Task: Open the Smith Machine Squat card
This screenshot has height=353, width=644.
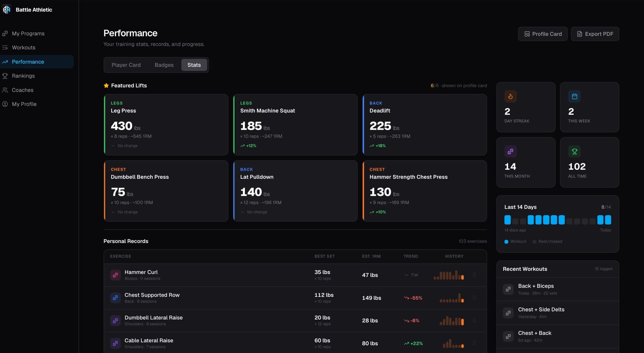Action: pos(295,125)
